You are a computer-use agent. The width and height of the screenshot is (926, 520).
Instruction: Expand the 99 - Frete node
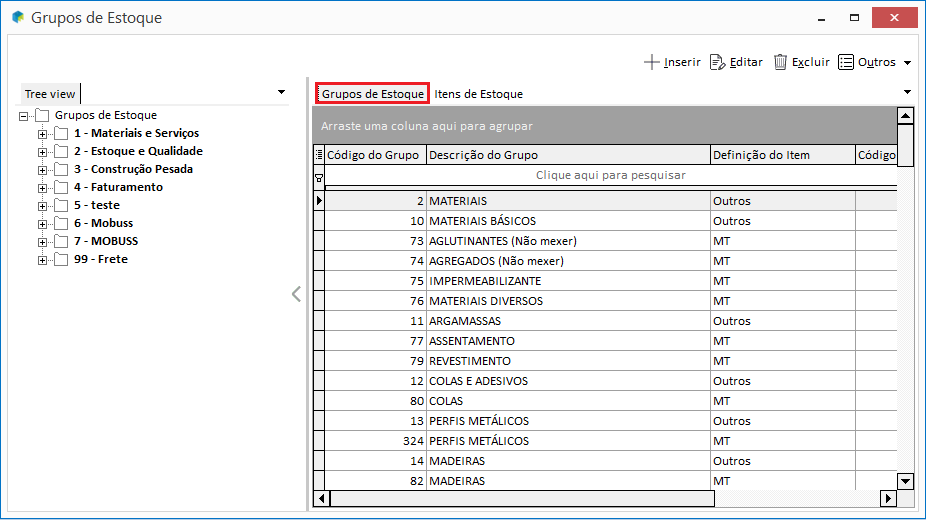(x=42, y=260)
